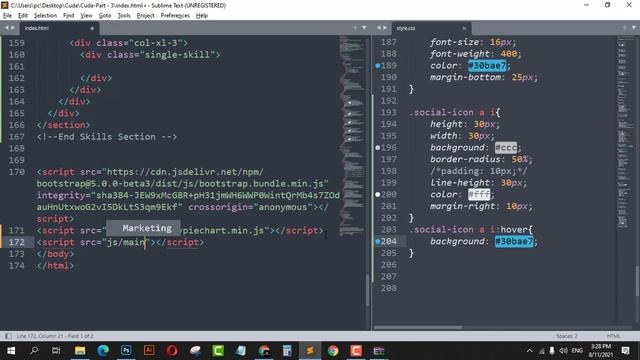Open Windows taskbar search
This screenshot has height=360, width=640.
tap(34, 351)
